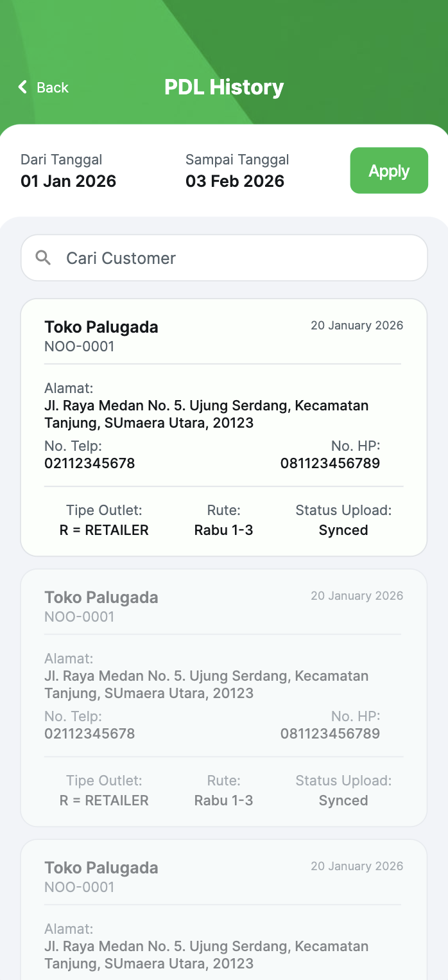Open first Toko Palugada card title

point(101,327)
